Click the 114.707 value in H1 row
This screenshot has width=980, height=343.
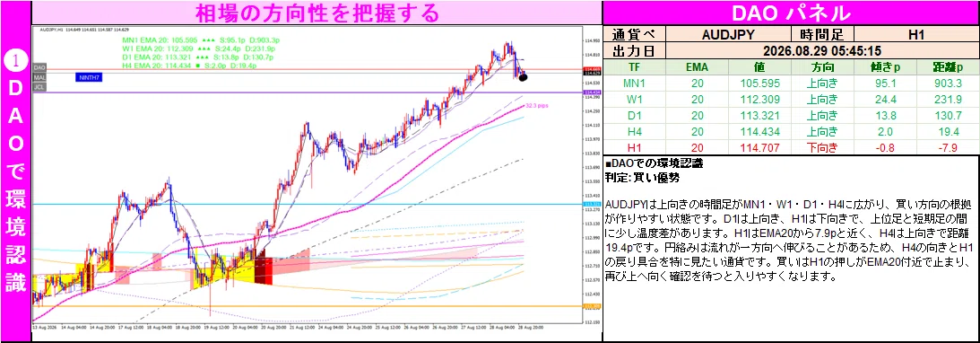coord(760,147)
